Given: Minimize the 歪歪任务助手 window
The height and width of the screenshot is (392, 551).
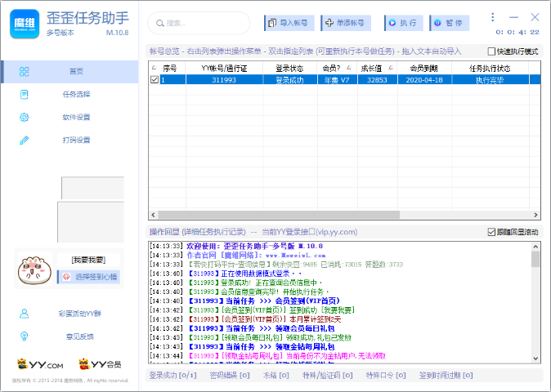Looking at the screenshot, I should (x=513, y=17).
